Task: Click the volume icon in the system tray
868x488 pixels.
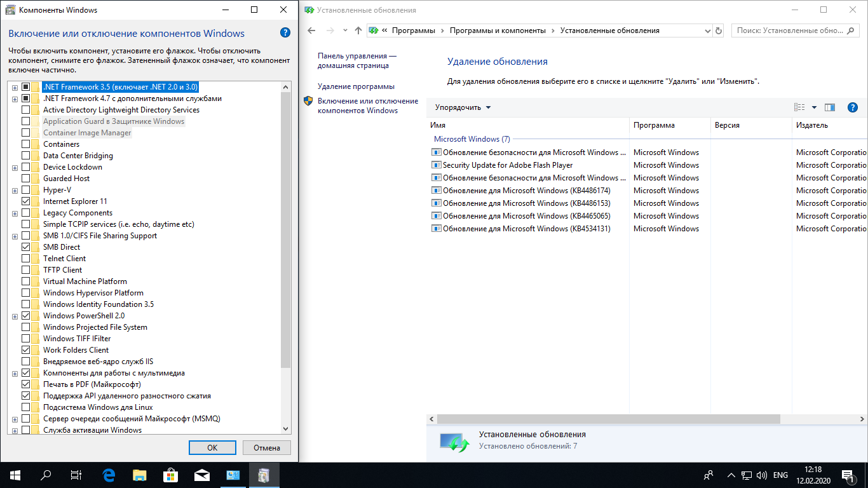Action: [762, 475]
